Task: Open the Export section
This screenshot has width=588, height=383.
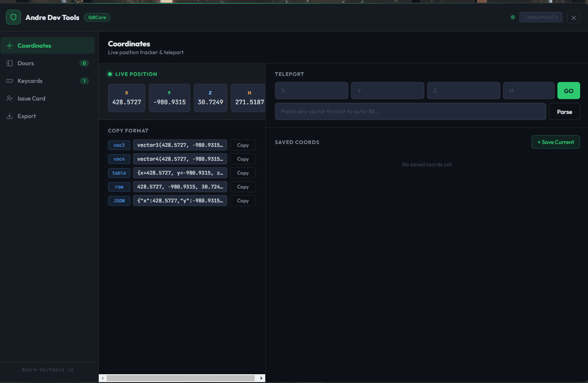Action: [48, 116]
